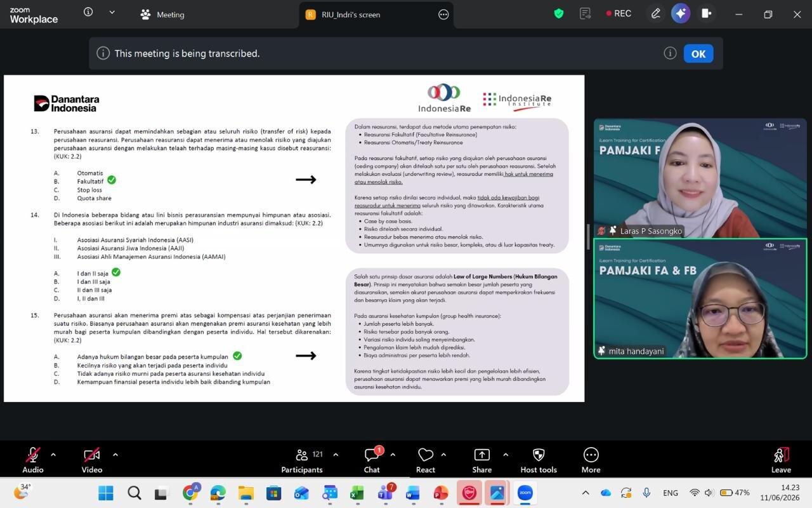Viewport: 812px width, 508px height.
Task: Dismiss the transcription notice with OK
Action: 698,54
